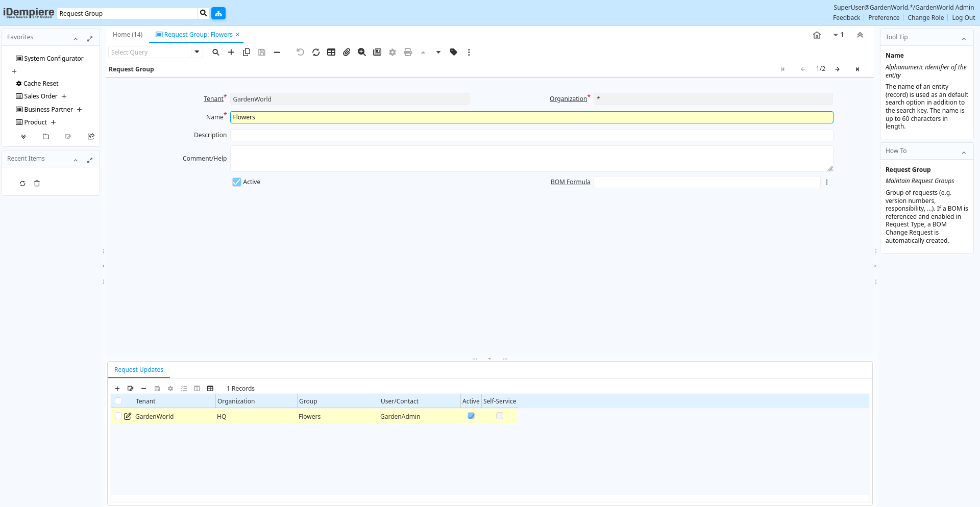
Task: Select the Request Updates tab
Action: point(139,370)
